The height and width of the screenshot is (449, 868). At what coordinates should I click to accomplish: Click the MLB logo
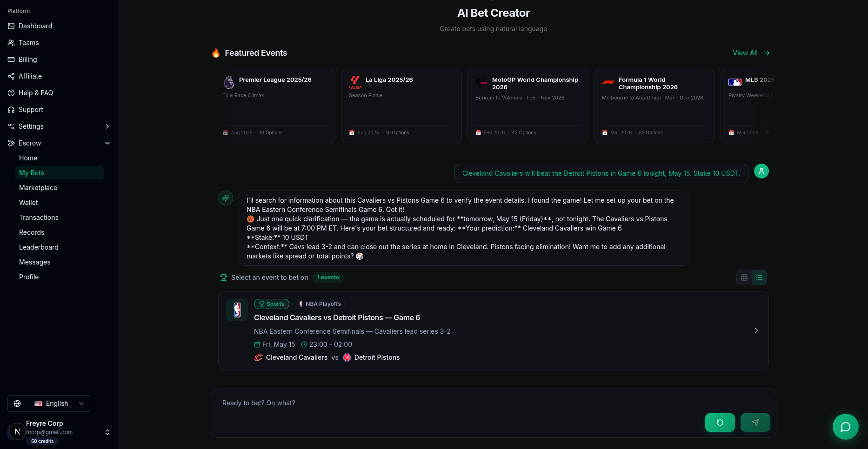(x=735, y=82)
